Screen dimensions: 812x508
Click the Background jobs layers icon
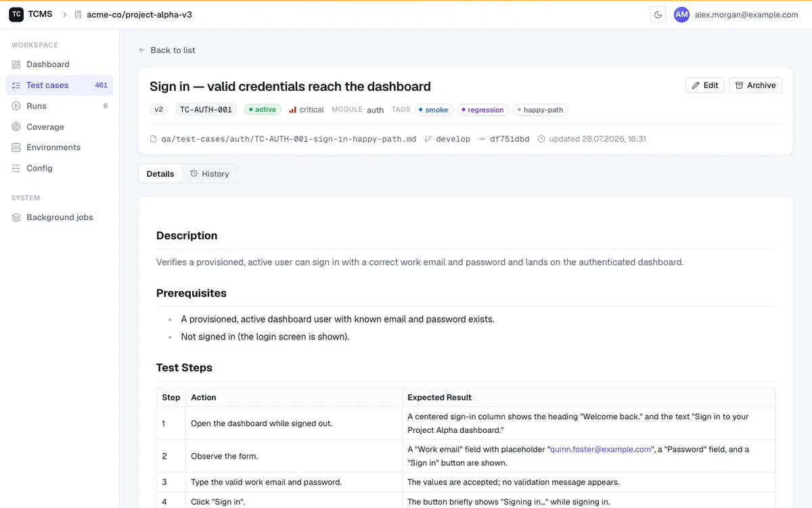coord(16,217)
